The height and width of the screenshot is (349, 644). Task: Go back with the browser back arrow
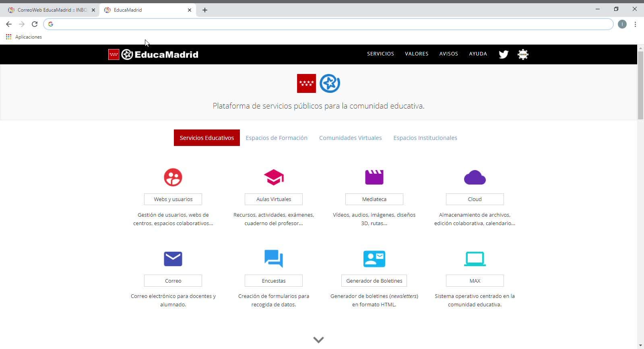tap(9, 24)
